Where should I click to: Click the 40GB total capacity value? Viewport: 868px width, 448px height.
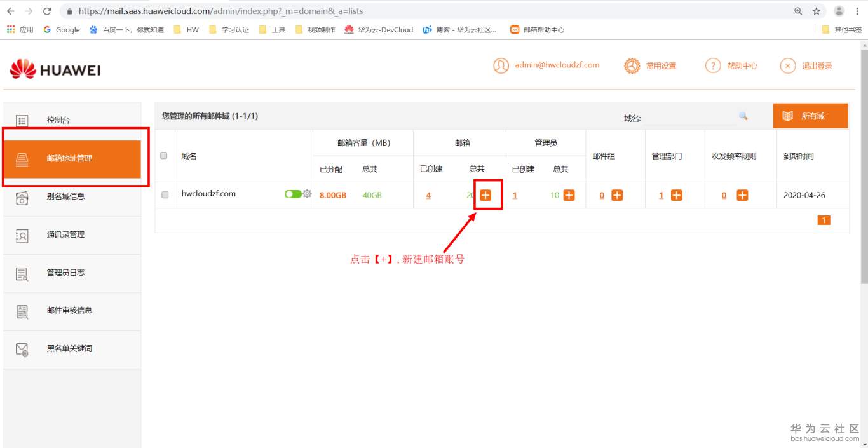click(372, 195)
